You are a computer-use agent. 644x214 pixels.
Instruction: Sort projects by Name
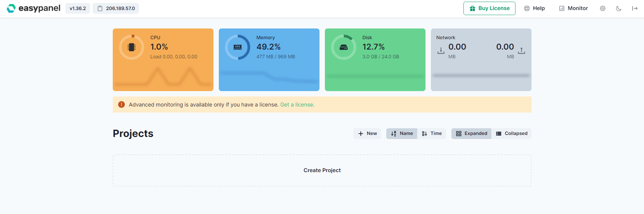click(402, 133)
